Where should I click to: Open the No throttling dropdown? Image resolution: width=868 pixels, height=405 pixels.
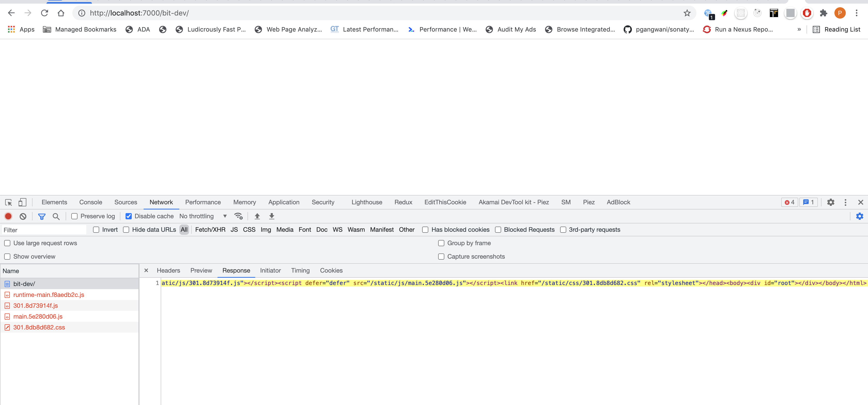[x=203, y=216]
